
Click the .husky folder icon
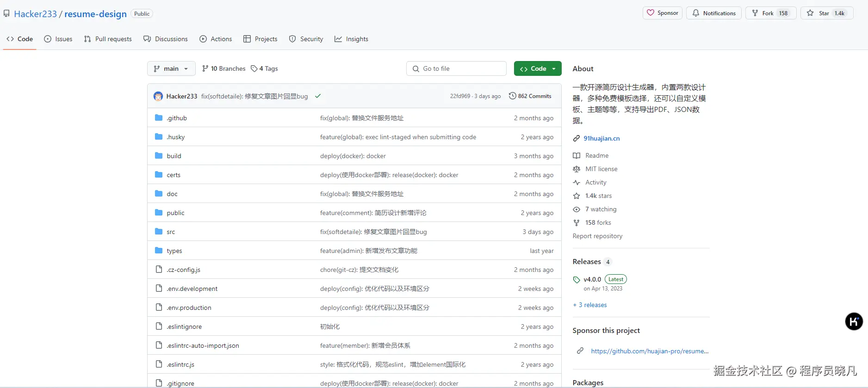click(159, 137)
